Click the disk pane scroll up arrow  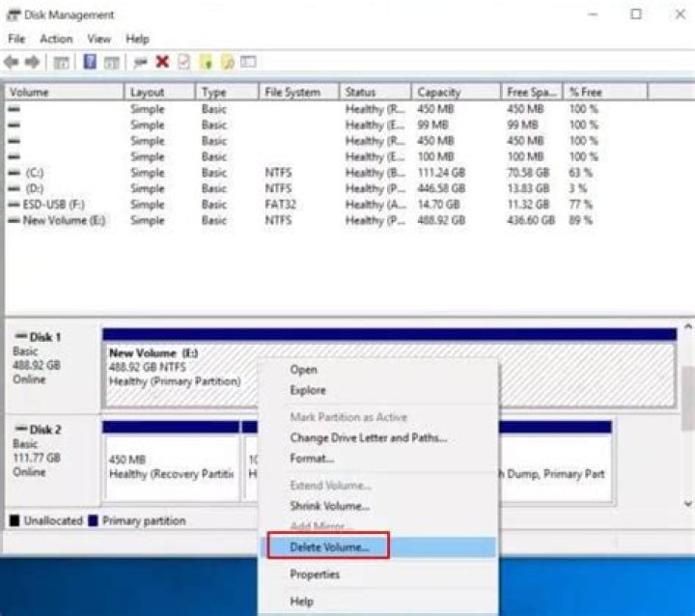[x=688, y=327]
